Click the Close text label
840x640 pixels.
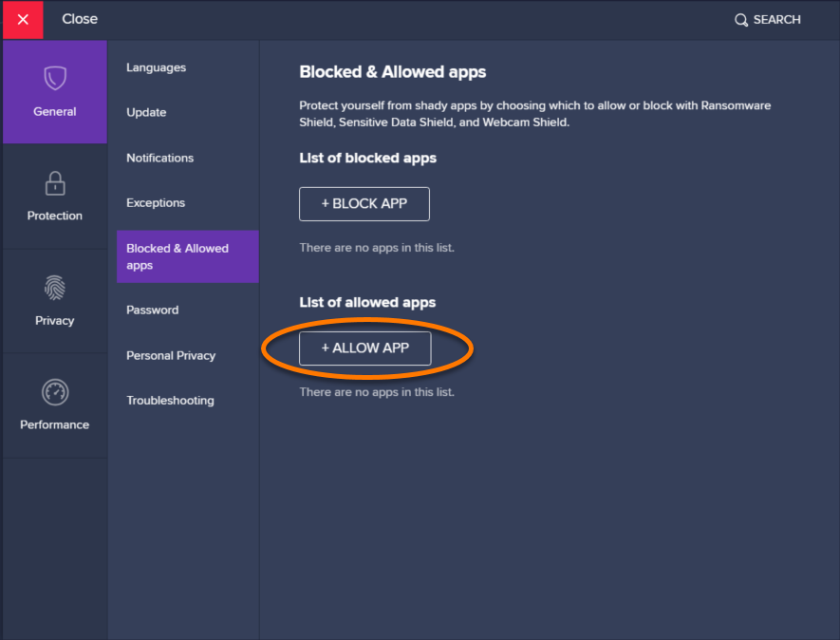80,19
